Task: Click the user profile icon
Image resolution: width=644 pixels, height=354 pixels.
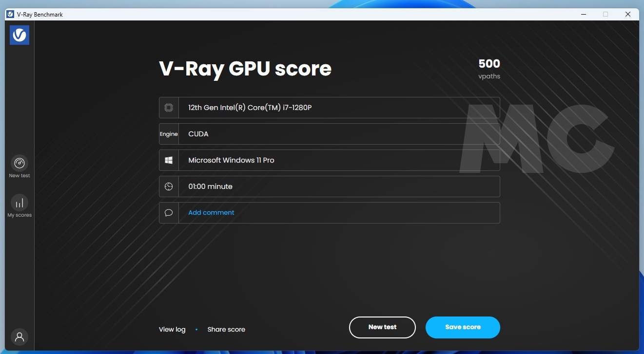Action: [x=20, y=337]
